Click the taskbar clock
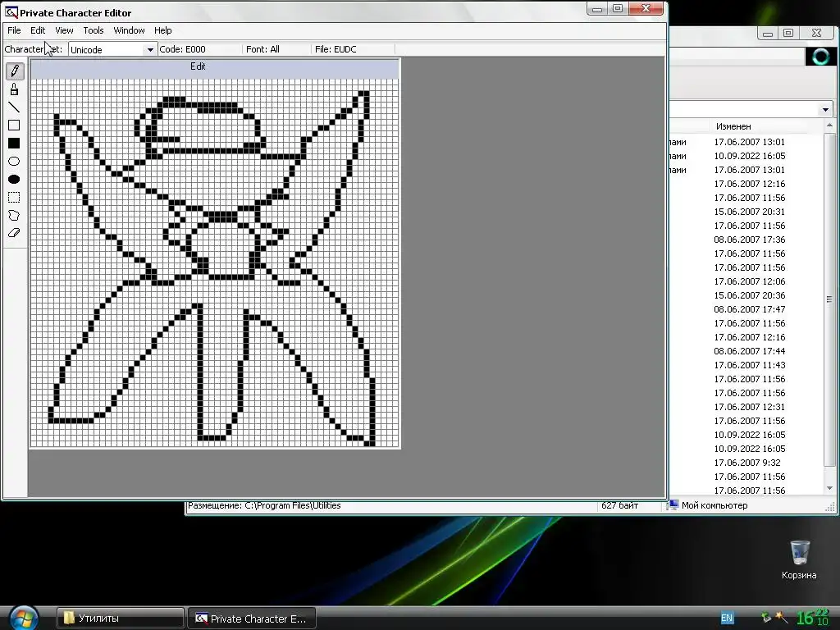Screen dimensions: 840x630 click(813, 618)
